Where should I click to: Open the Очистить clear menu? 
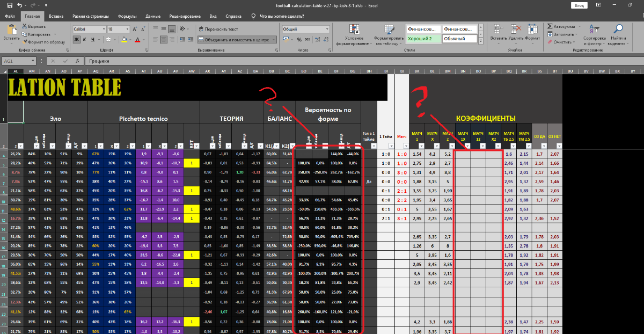pos(561,41)
